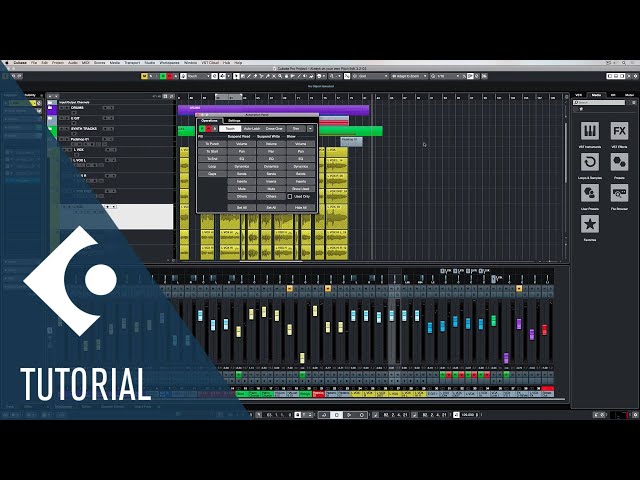Select Cross-Over automation mode
640x480 pixels.
point(274,129)
